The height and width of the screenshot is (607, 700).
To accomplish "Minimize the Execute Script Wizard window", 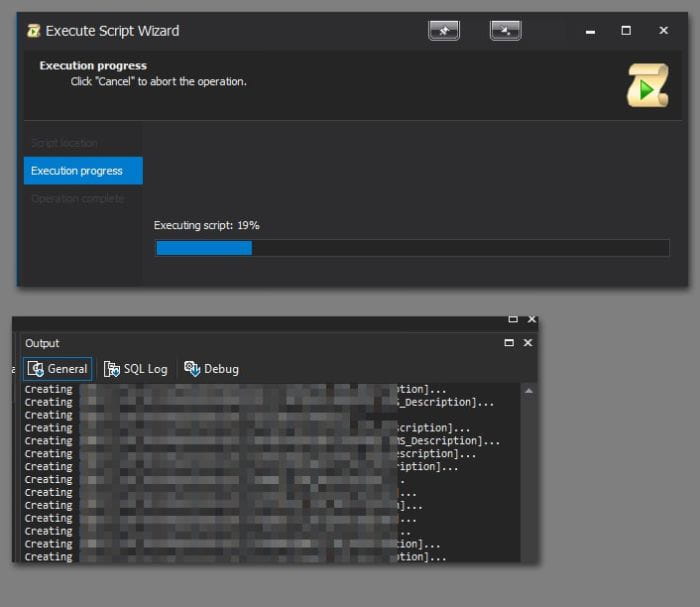I will tap(590, 31).
